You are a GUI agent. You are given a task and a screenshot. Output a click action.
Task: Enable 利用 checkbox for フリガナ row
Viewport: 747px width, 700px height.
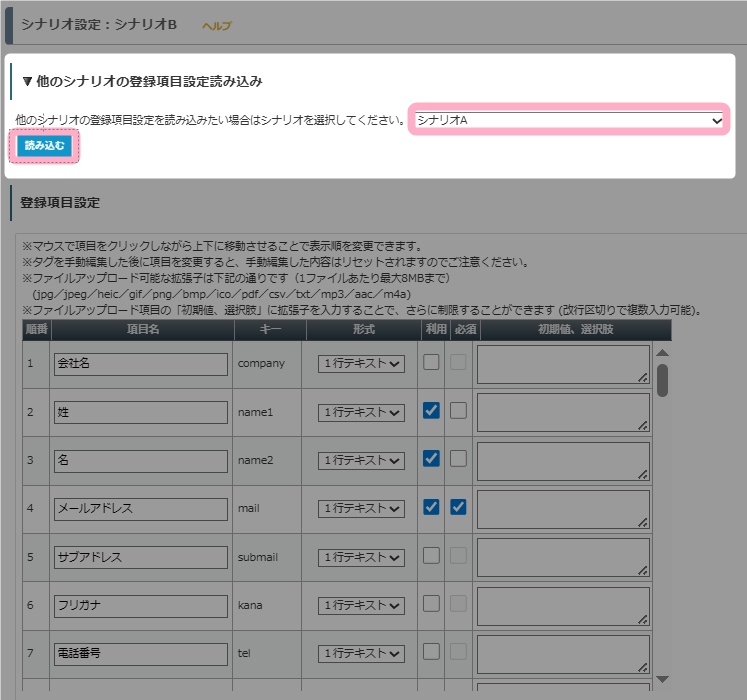click(431, 604)
